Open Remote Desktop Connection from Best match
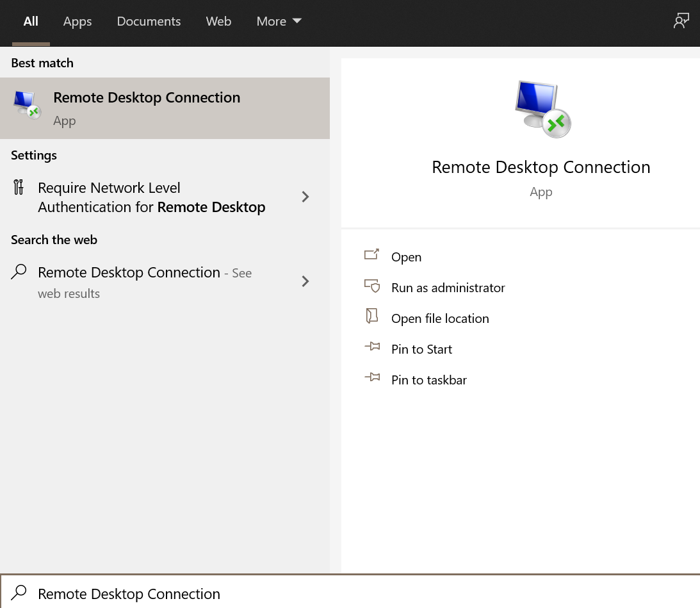 pyautogui.click(x=146, y=97)
